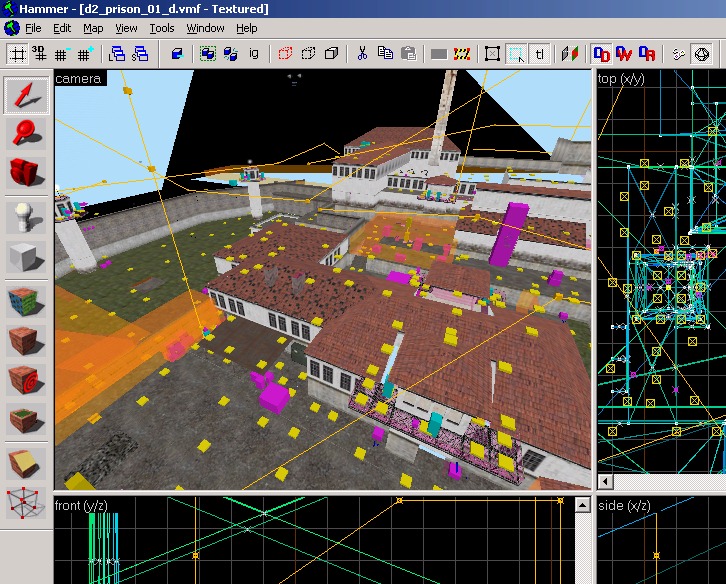Click the helpers toggle icon near toolbar end
726x584 pixels.
pyautogui.click(x=679, y=54)
